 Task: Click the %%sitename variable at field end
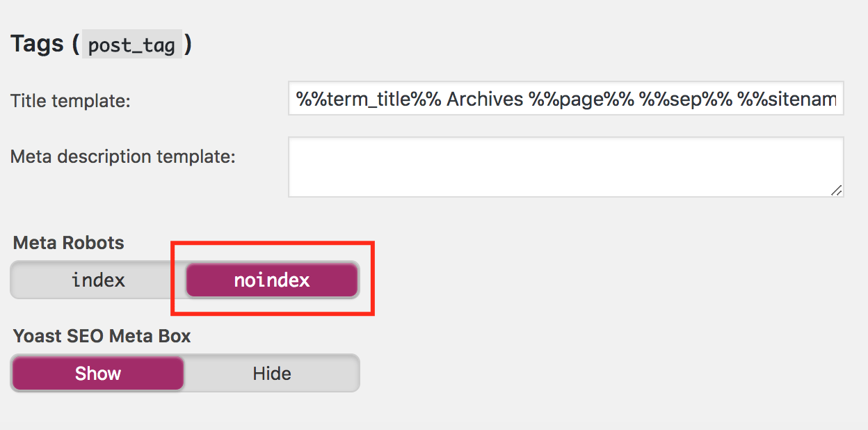coord(787,99)
